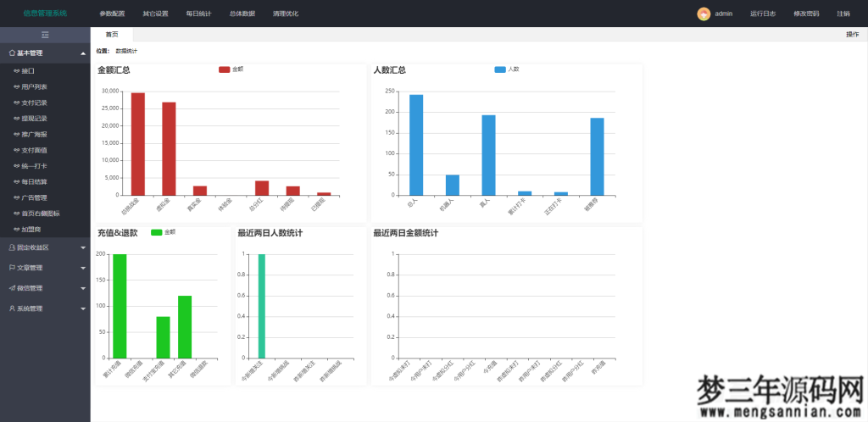Click the home icon beside 基本管理
Viewport: 868px width, 422px height.
tap(12, 53)
